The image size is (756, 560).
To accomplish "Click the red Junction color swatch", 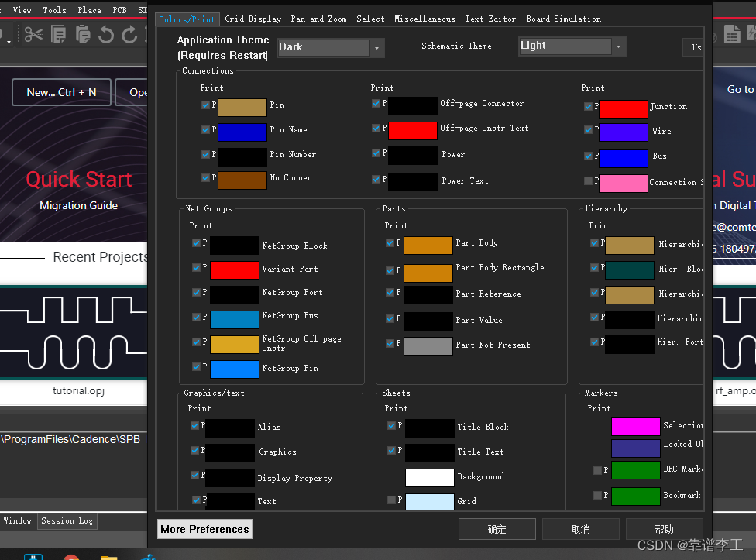I will point(624,109).
